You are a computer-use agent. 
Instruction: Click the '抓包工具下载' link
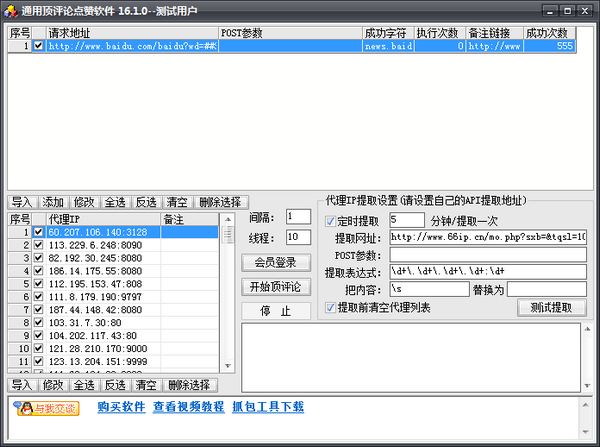click(x=267, y=407)
